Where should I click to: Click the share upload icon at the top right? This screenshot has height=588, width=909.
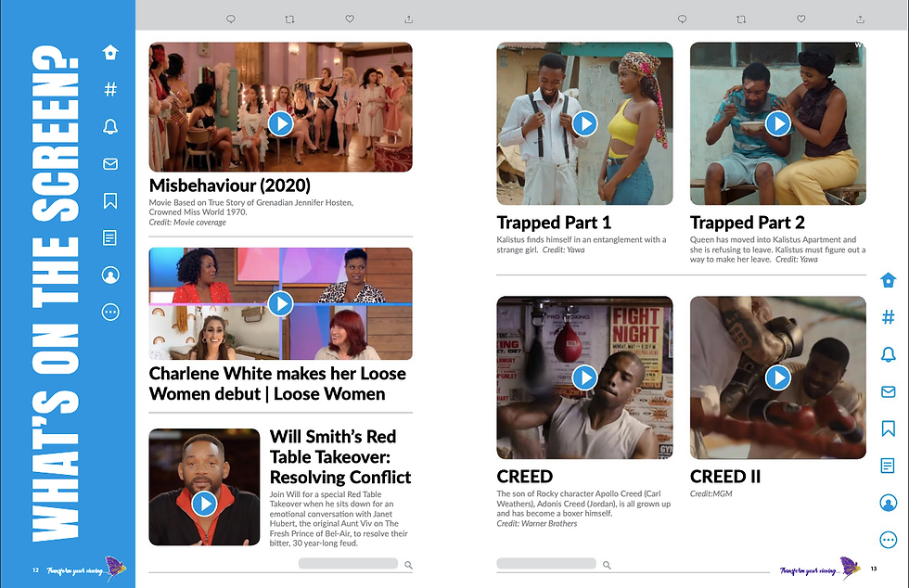[861, 19]
